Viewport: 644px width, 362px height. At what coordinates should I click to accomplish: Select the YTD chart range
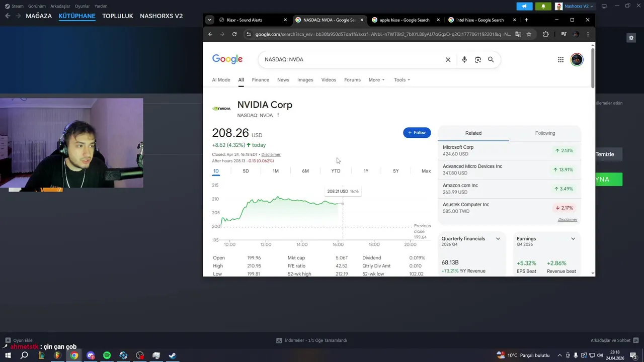[x=336, y=171]
